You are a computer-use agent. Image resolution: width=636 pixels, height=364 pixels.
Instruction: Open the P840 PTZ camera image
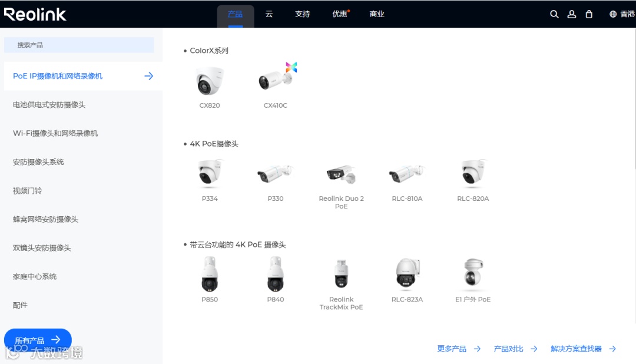point(276,274)
